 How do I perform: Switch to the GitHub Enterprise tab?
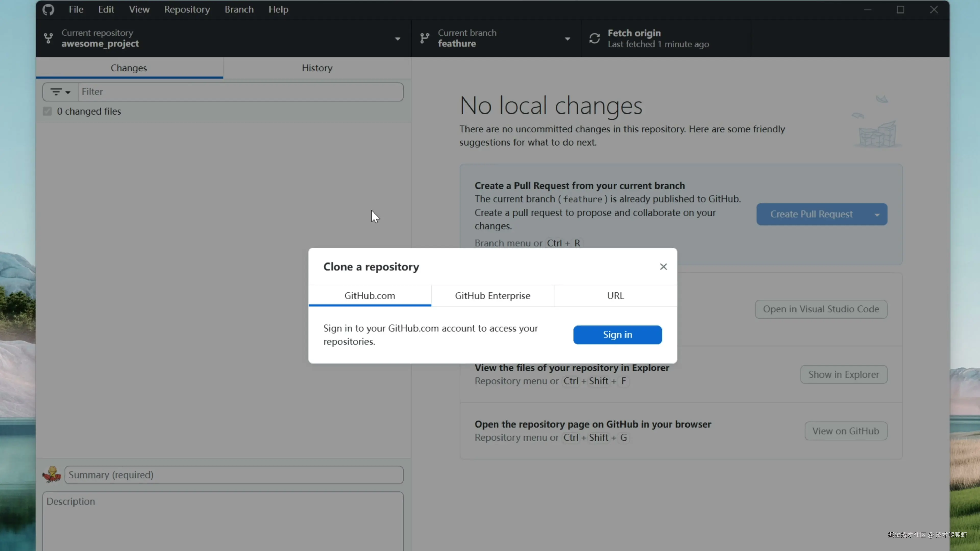[x=492, y=295]
